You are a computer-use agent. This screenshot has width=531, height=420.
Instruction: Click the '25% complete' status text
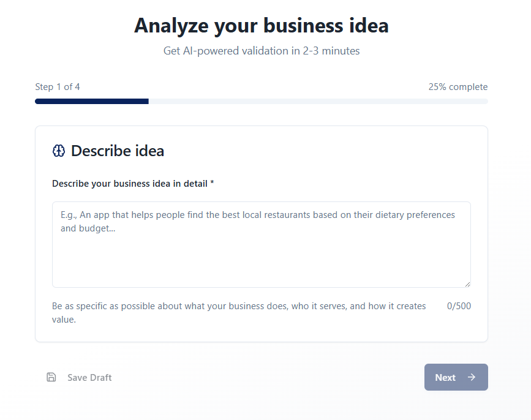458,87
